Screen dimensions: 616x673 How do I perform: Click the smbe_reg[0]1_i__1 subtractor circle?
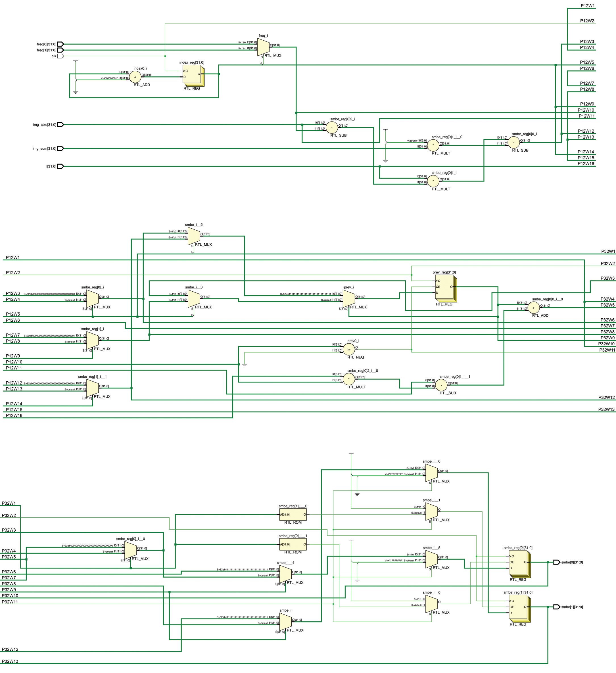441,385
